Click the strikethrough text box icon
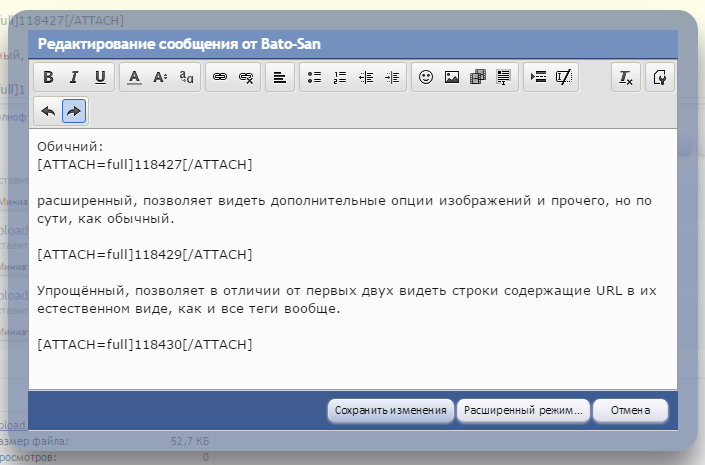705x465 pixels. coord(564,77)
